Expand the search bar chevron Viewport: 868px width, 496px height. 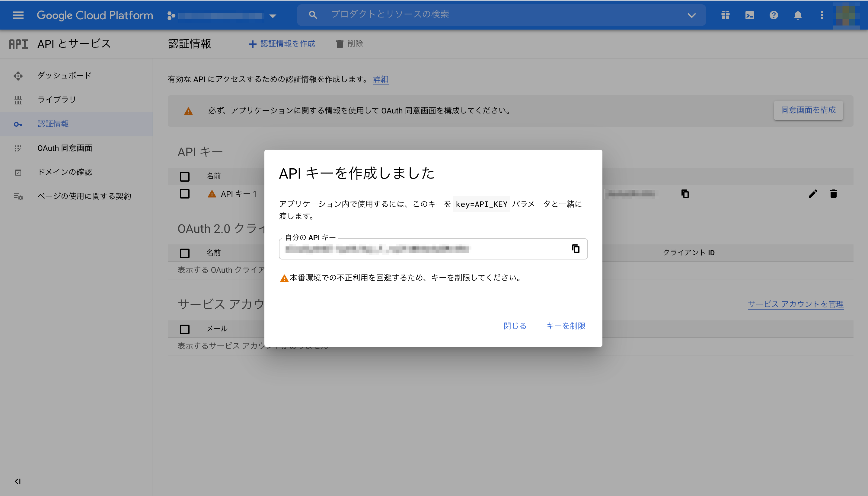pyautogui.click(x=691, y=15)
